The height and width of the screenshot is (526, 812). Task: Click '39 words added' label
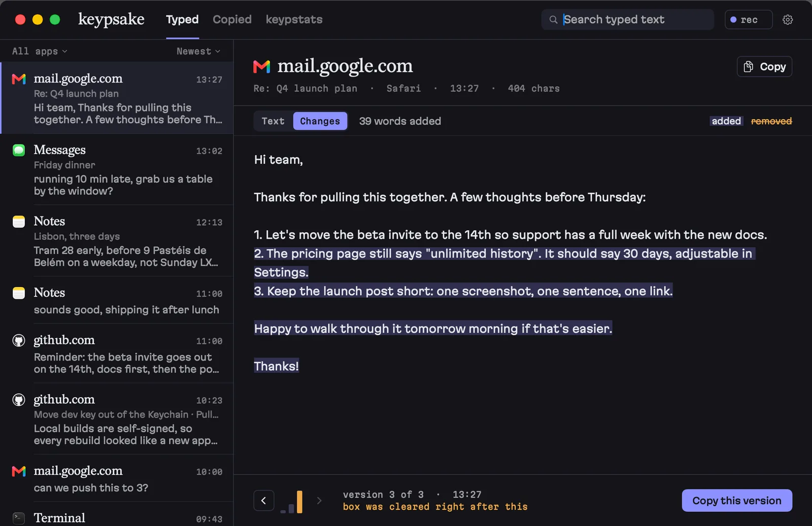[400, 121]
